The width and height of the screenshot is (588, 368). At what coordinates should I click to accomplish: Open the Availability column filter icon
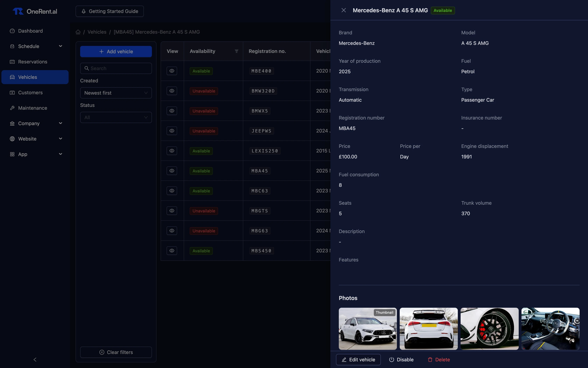click(236, 51)
